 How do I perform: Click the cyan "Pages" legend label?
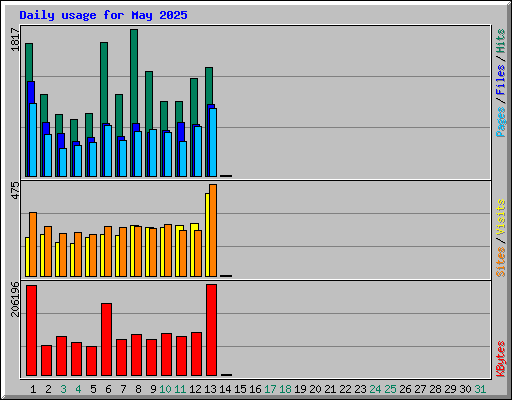pyautogui.click(x=500, y=122)
